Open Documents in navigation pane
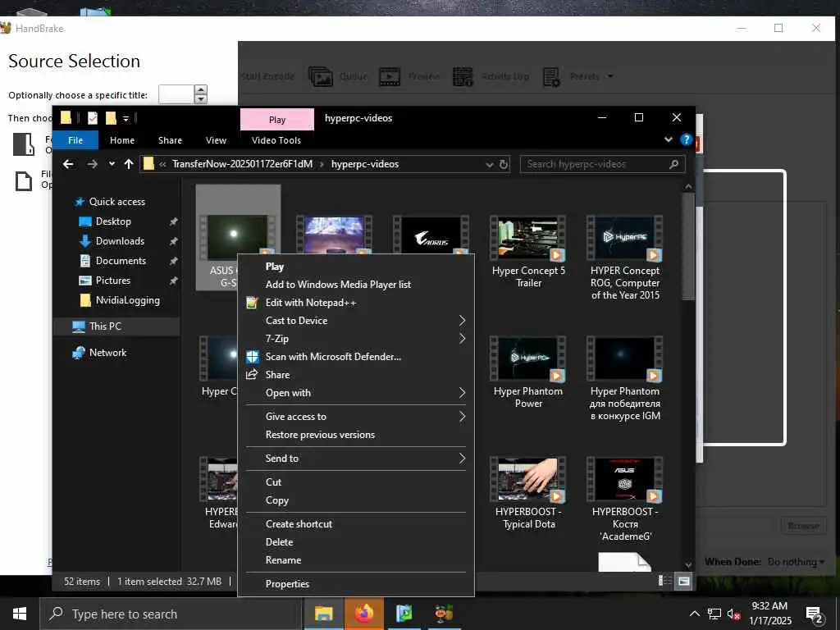The width and height of the screenshot is (840, 630). click(121, 261)
